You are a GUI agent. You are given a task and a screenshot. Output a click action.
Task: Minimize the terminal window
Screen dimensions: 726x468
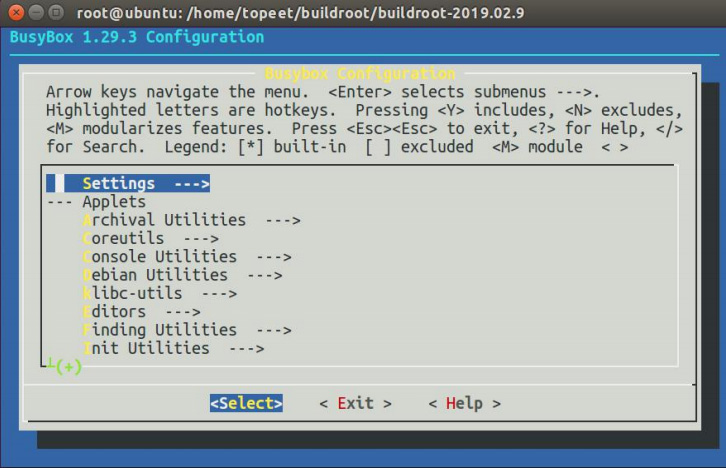(x=36, y=12)
